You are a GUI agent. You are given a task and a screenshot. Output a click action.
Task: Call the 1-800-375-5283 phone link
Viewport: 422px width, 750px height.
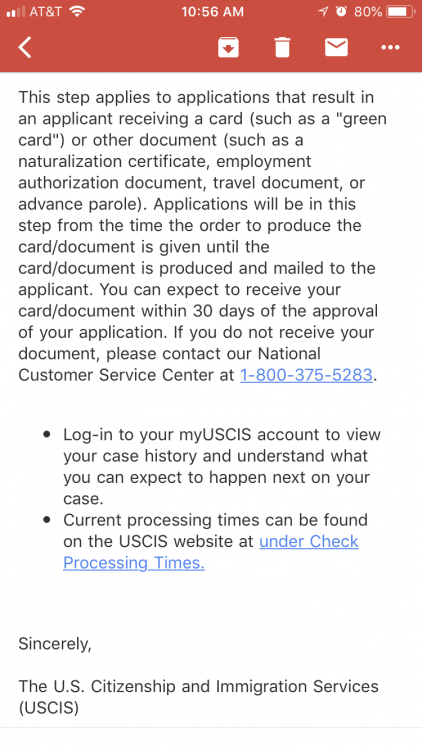coord(306,375)
